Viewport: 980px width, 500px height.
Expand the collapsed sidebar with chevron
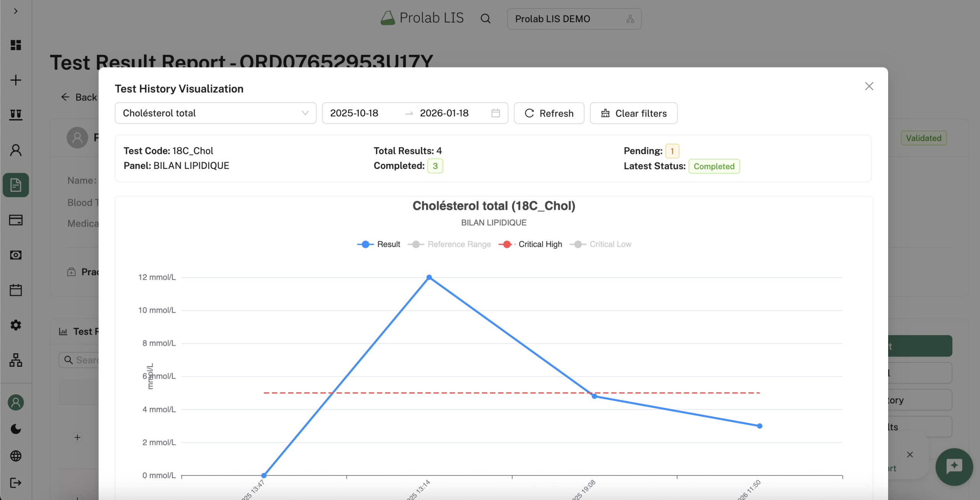(16, 11)
